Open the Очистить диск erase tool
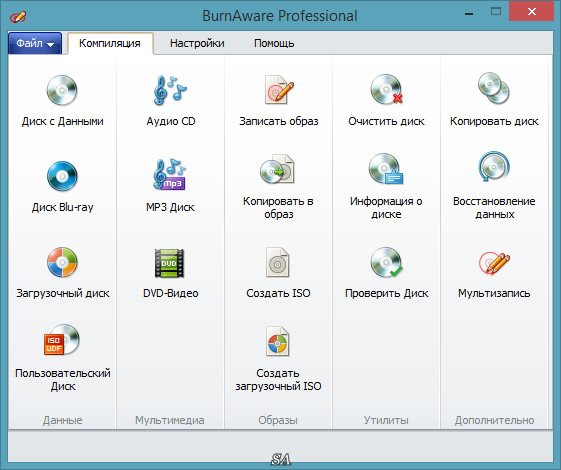The image size is (561, 470). point(386,101)
